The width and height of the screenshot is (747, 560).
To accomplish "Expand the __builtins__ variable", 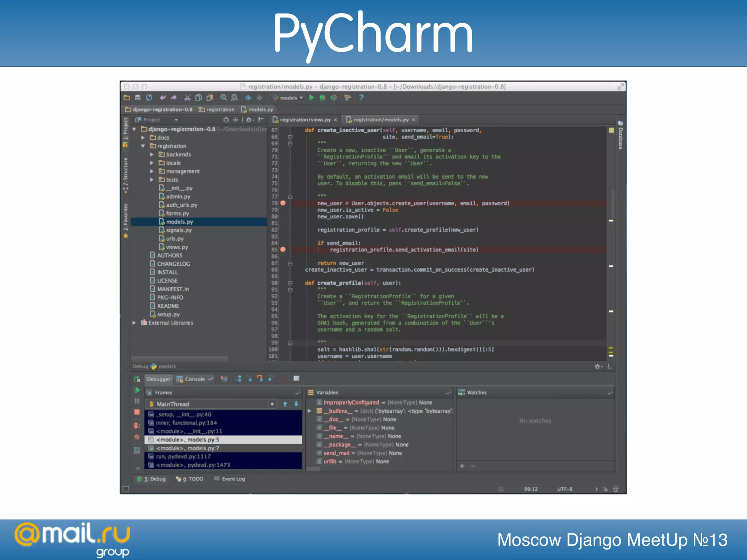I will pyautogui.click(x=310, y=411).
